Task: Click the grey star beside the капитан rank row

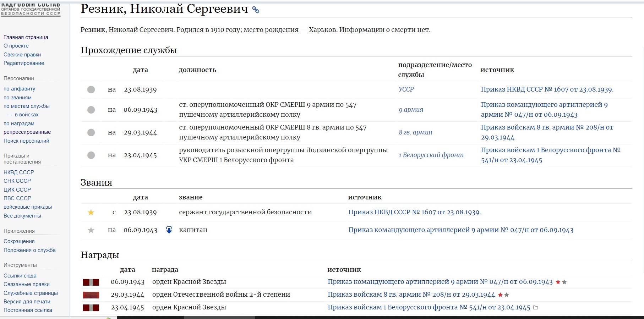Action: 91,230
